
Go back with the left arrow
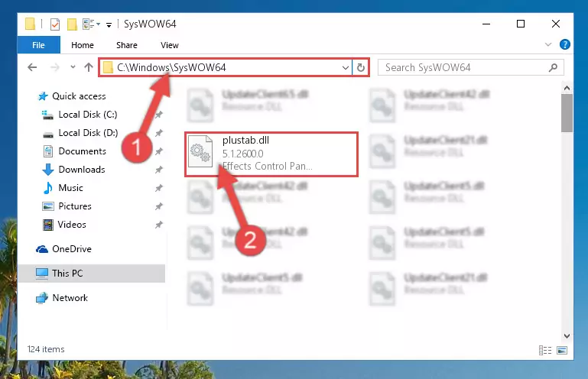(x=32, y=67)
